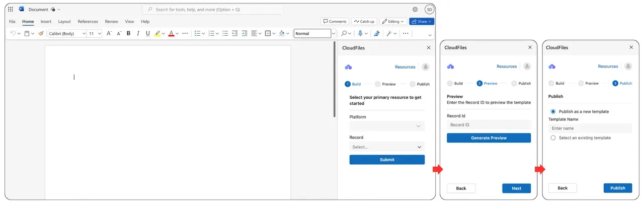
Task: Open the Editing mode dropdown
Action: [393, 22]
